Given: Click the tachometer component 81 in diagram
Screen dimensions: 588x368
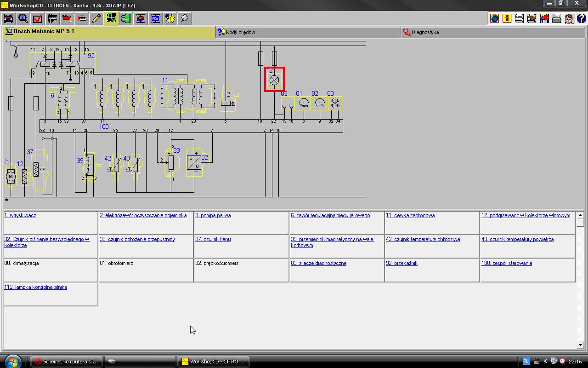Looking at the screenshot, I should (304, 103).
